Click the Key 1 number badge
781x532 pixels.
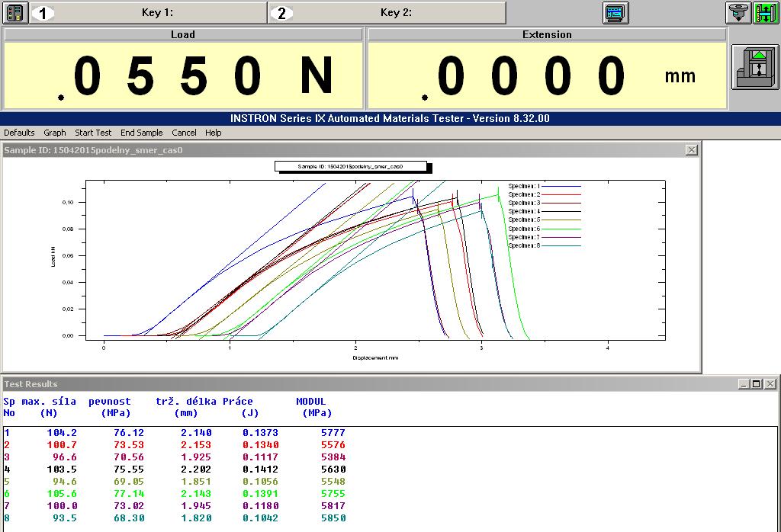pyautogui.click(x=43, y=13)
